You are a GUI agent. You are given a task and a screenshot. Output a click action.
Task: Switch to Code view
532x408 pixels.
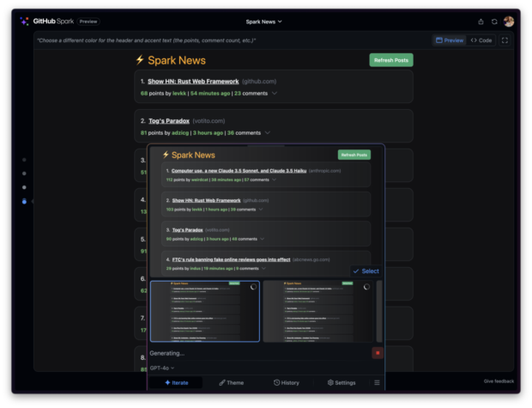481,40
